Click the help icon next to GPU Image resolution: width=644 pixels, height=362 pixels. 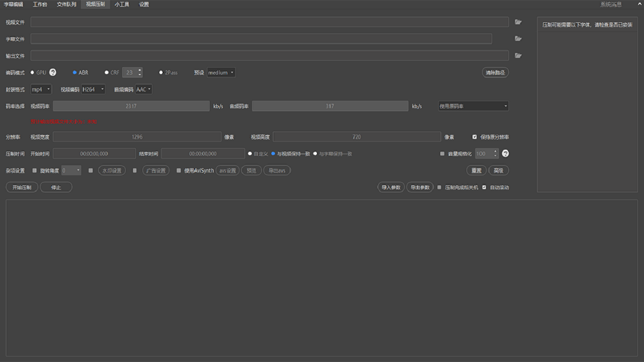pos(53,72)
